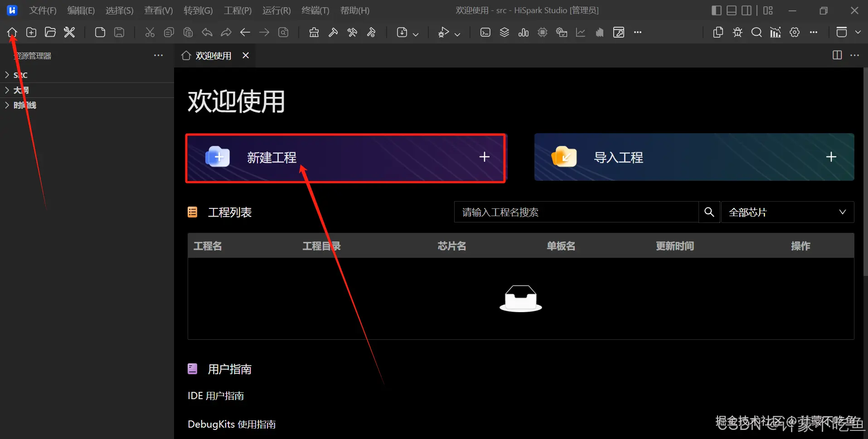Click the 请输入工程名搜索 input field
This screenshot has height=439, width=868.
(x=576, y=212)
